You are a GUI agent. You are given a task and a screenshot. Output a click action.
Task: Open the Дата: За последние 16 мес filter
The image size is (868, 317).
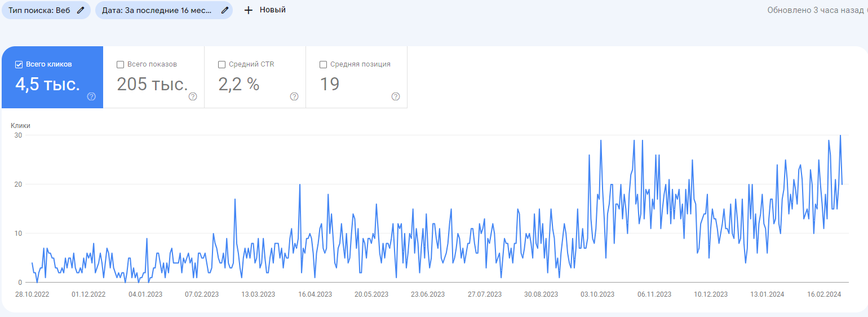pyautogui.click(x=157, y=10)
